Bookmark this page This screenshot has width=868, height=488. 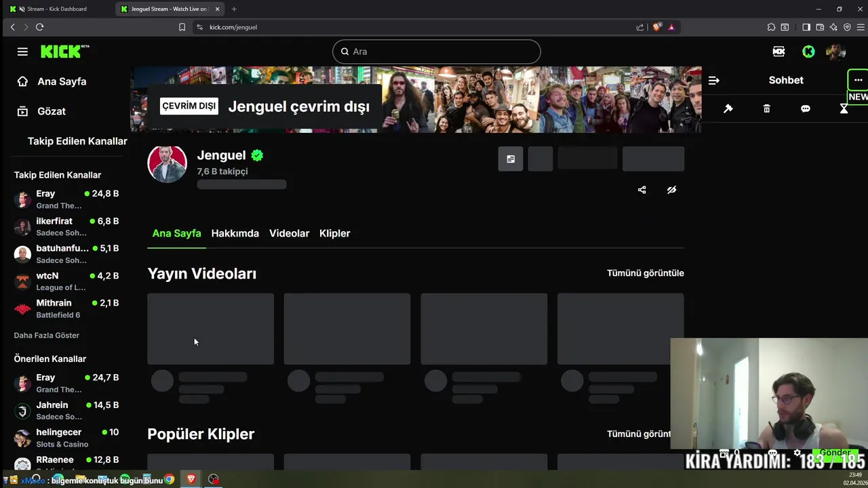pyautogui.click(x=182, y=27)
